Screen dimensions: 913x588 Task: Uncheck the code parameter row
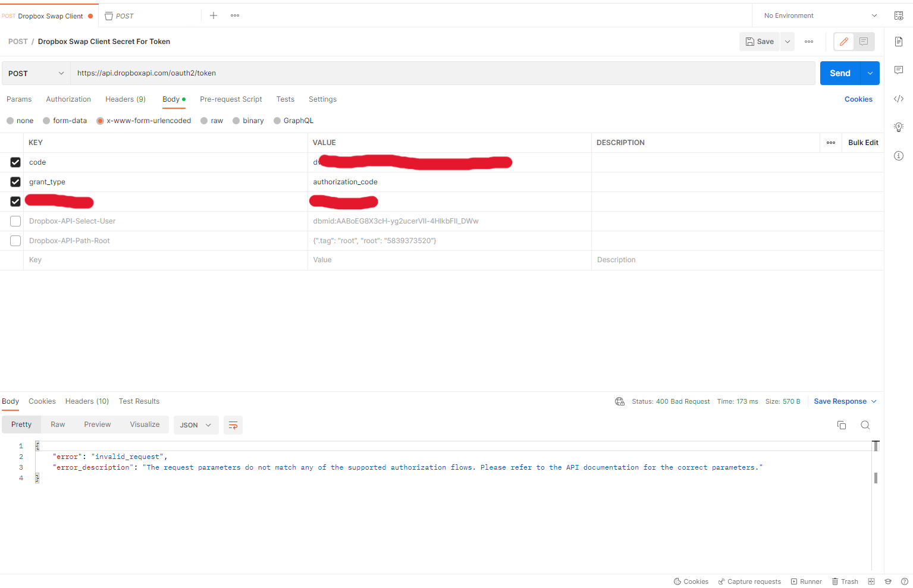15,162
